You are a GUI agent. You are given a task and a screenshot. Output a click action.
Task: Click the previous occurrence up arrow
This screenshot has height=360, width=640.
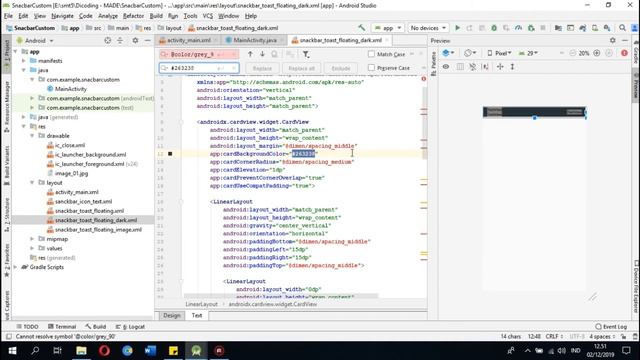pyautogui.click(x=250, y=54)
